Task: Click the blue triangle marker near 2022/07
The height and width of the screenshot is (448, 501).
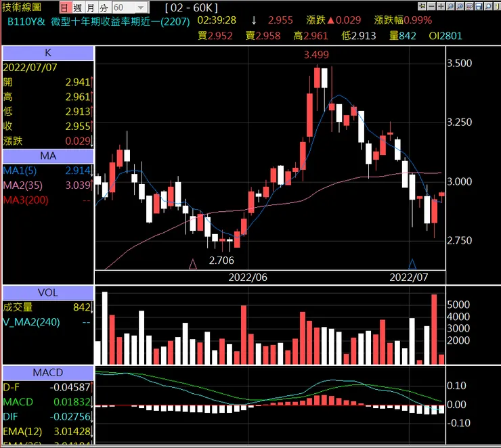Action: click(x=412, y=264)
